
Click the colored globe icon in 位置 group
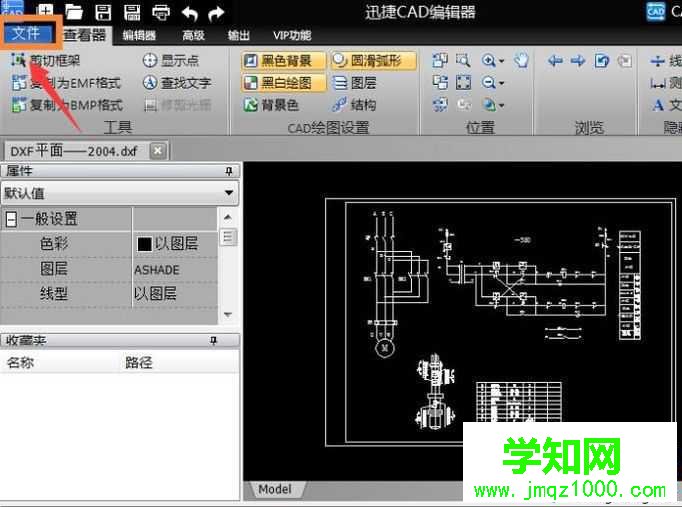489,104
